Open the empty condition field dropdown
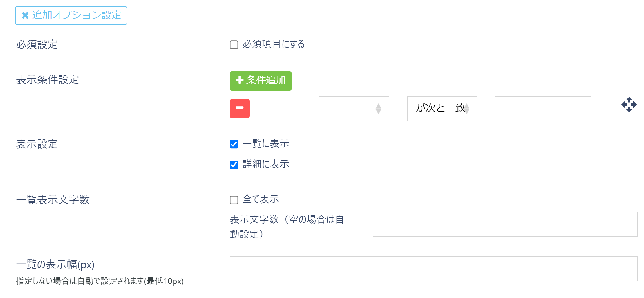 pos(354,109)
